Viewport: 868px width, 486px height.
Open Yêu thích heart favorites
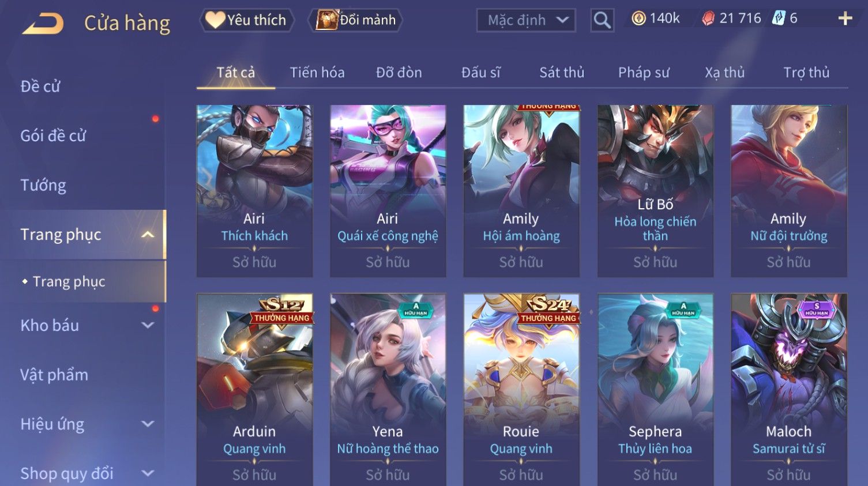coord(246,20)
